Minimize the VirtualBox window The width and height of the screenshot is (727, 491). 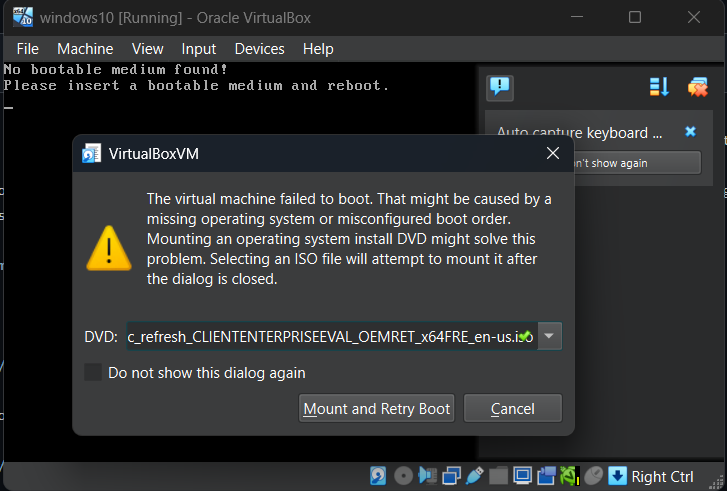[x=577, y=17]
